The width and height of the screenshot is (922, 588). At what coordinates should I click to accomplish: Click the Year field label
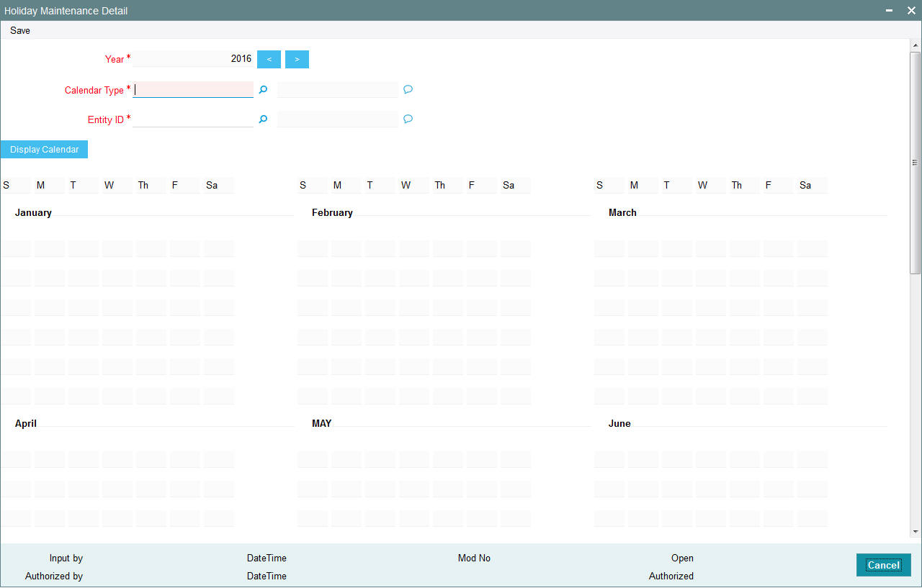point(115,60)
